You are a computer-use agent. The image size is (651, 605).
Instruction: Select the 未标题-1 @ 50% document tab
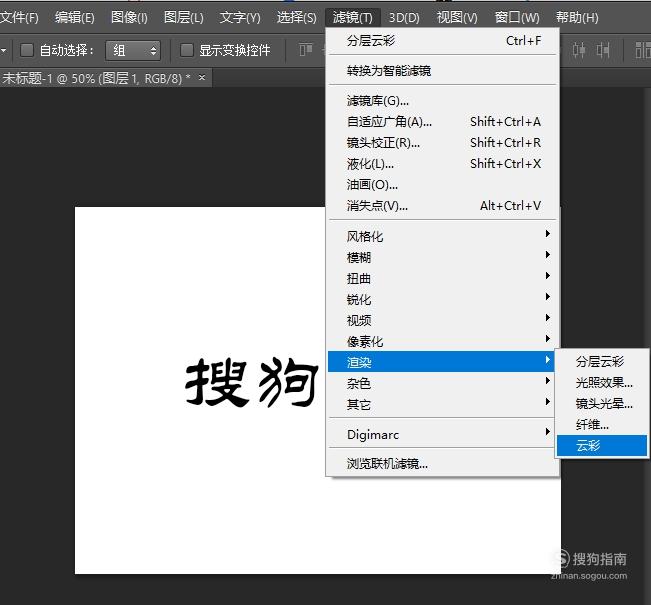click(96, 78)
